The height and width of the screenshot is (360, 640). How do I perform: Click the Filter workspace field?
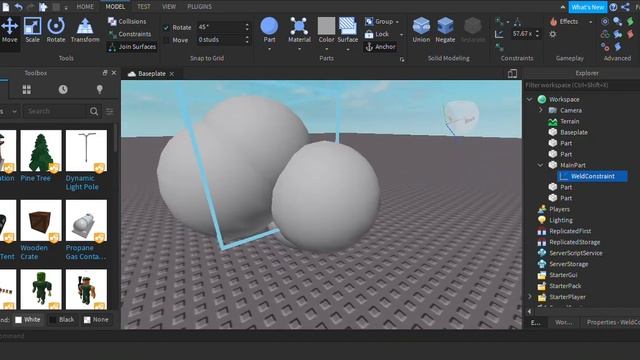click(x=582, y=85)
